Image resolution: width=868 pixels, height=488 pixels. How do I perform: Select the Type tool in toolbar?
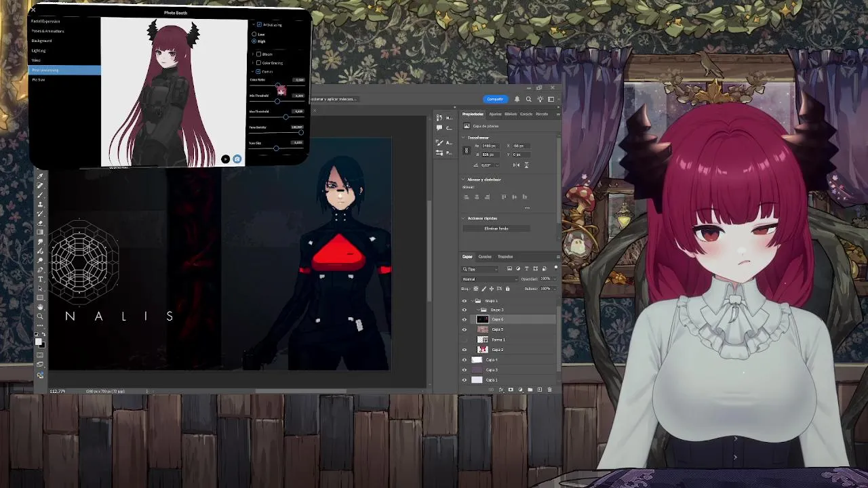click(x=40, y=279)
